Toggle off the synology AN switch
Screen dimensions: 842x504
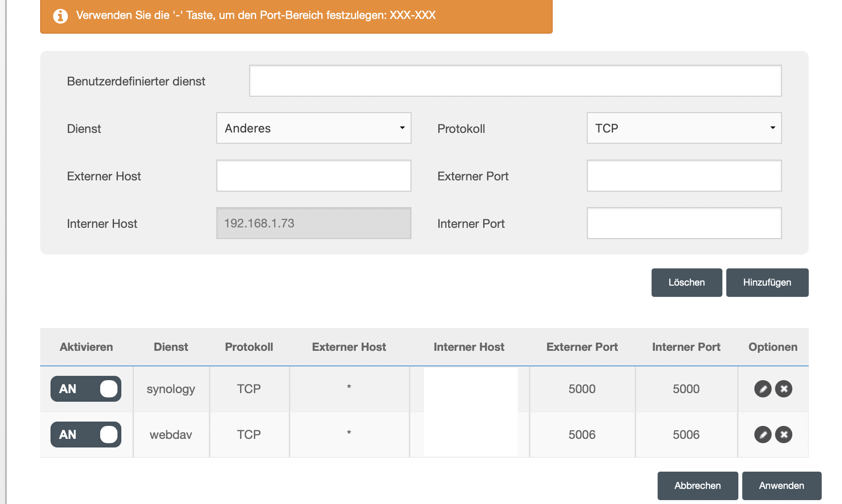point(86,389)
